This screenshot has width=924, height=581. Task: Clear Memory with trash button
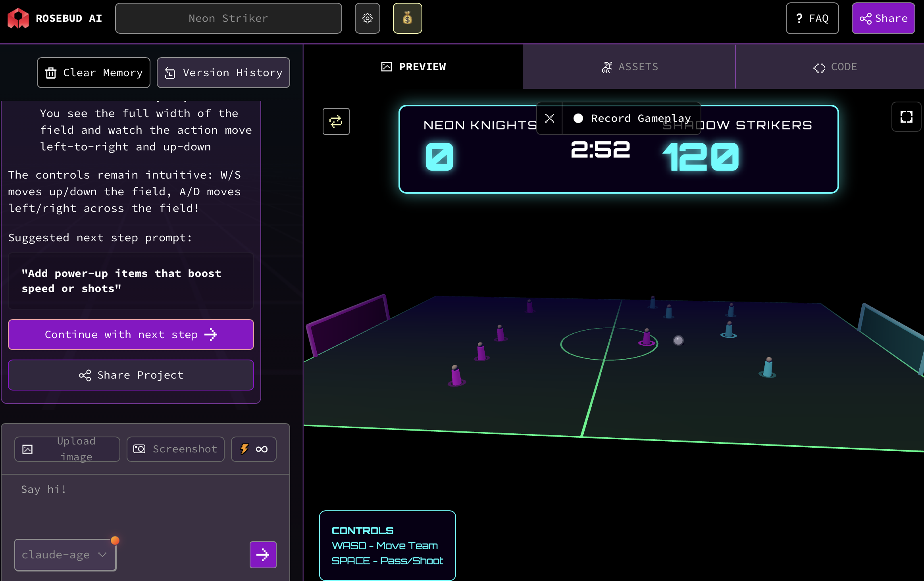pyautogui.click(x=94, y=73)
